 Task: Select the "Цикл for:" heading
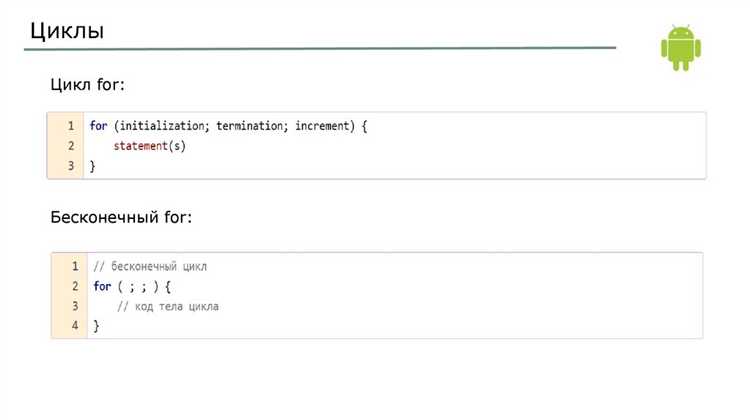point(87,85)
